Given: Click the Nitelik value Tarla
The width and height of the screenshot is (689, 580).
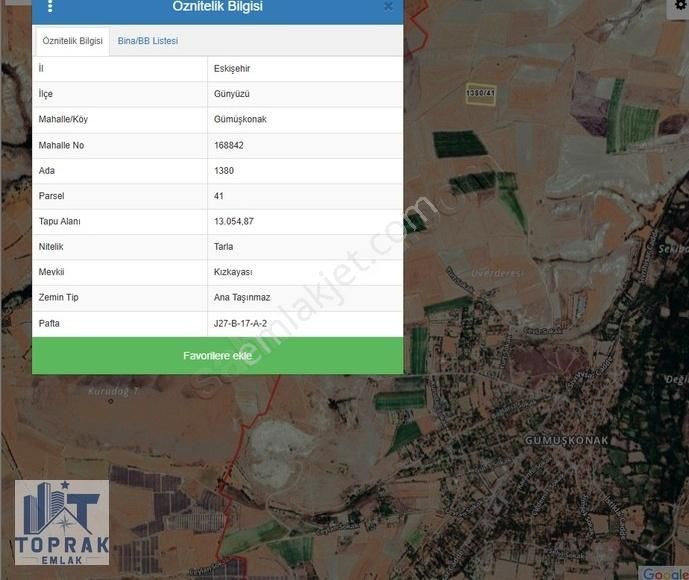Looking at the screenshot, I should point(223,246).
